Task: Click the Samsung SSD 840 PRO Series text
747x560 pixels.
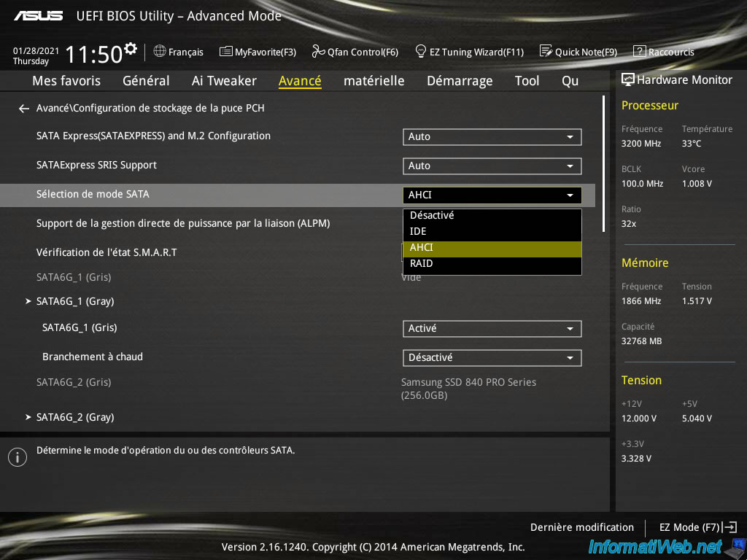Action: pyautogui.click(x=469, y=389)
